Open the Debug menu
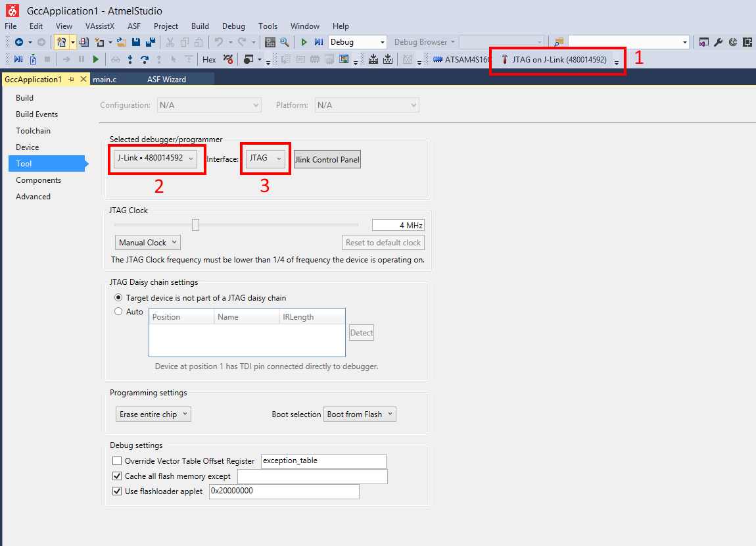The height and width of the screenshot is (546, 756). point(233,26)
